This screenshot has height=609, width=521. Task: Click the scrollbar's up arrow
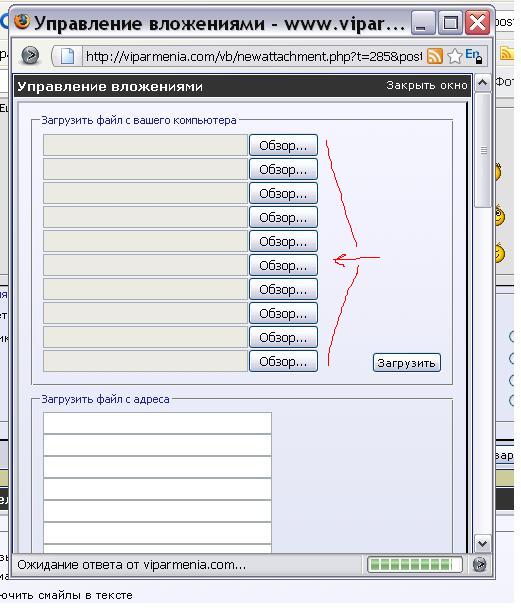[483, 82]
